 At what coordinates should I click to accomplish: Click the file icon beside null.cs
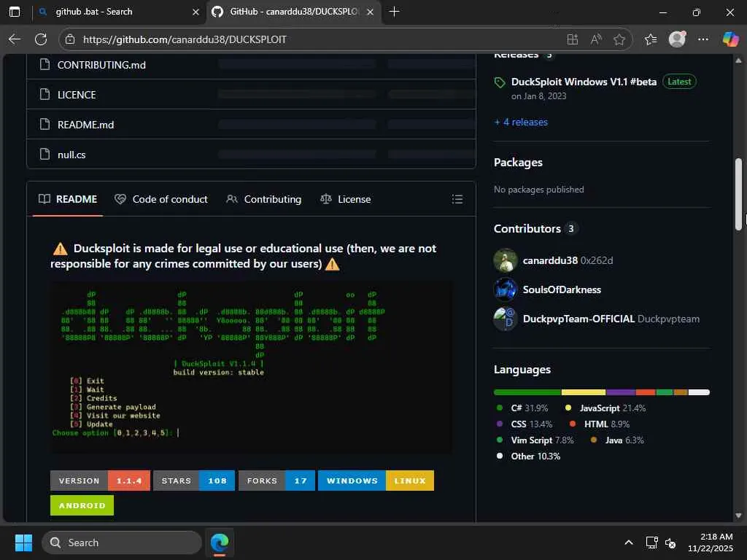44,155
